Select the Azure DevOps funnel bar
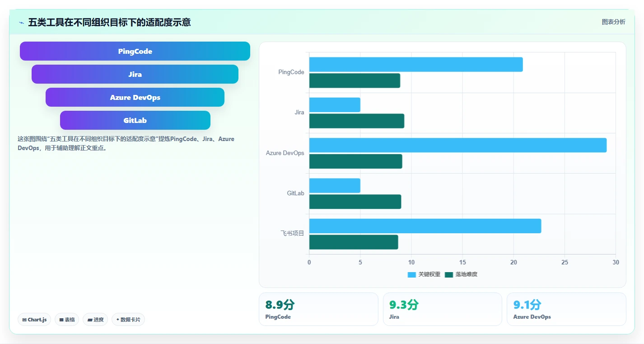Screen dimensions: 644x344 pos(135,97)
